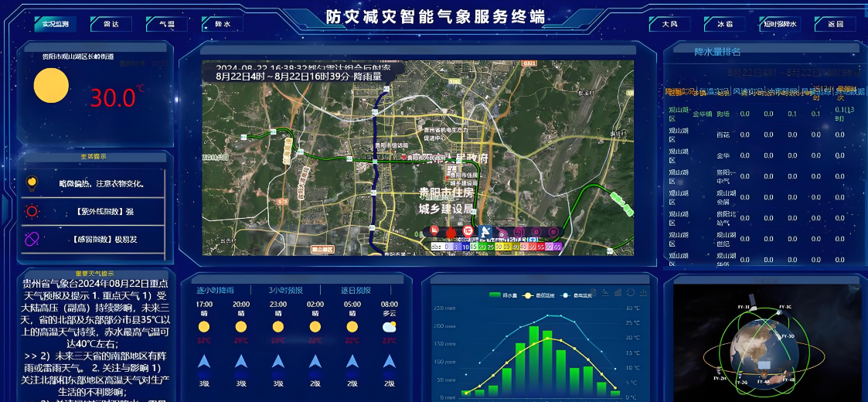Toggle 降水量 series in chart legend
The height and width of the screenshot is (402, 868).
coord(502,295)
